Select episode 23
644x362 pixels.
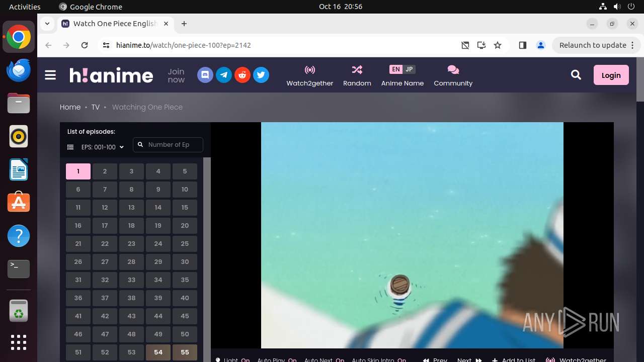pos(131,244)
